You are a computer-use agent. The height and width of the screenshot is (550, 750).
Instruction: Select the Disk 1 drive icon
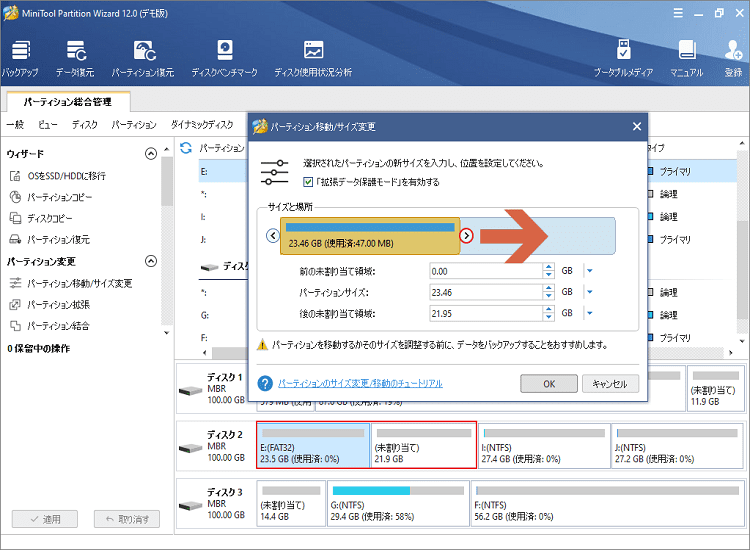coord(190,391)
